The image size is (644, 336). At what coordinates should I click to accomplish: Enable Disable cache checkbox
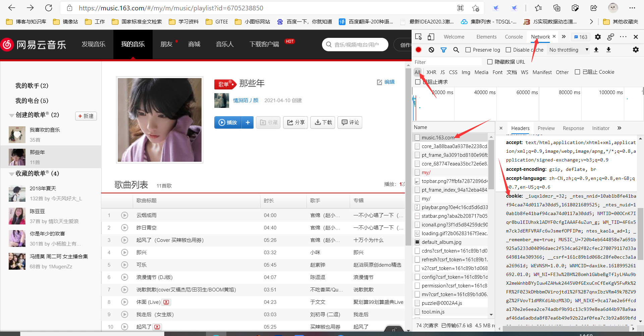point(508,50)
